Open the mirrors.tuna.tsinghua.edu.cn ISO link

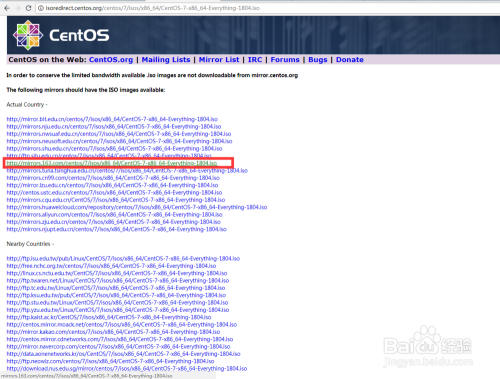tap(127, 170)
